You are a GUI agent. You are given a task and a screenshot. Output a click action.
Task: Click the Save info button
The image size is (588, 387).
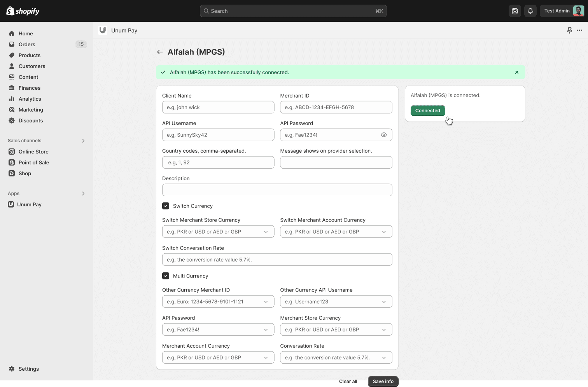[x=383, y=381]
